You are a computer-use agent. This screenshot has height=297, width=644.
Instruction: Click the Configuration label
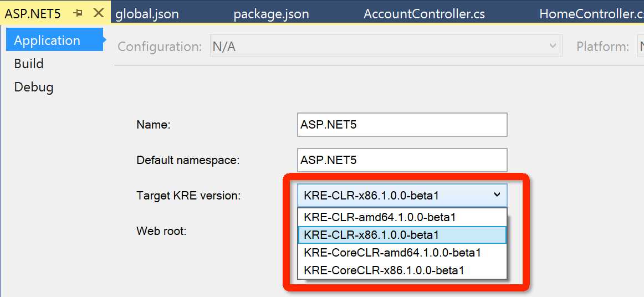[160, 47]
